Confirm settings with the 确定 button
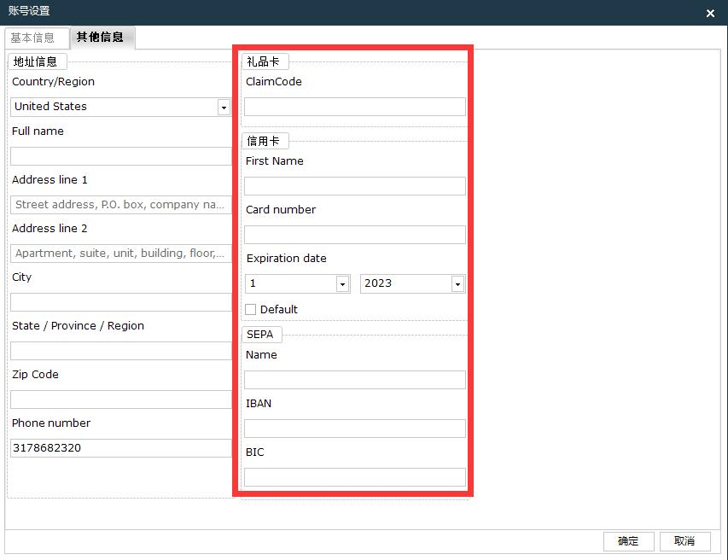The image size is (728, 560). coord(628,541)
